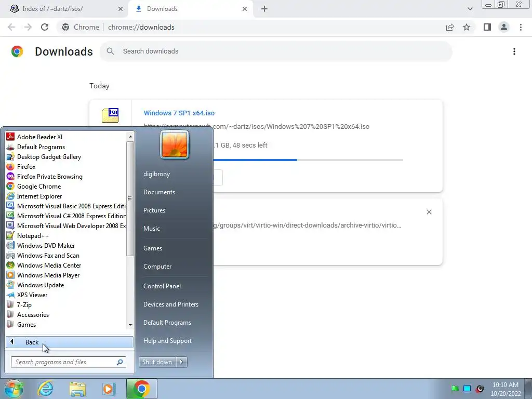Image resolution: width=532 pixels, height=399 pixels.
Task: Open Chrome profile avatar icon
Action: 504,27
